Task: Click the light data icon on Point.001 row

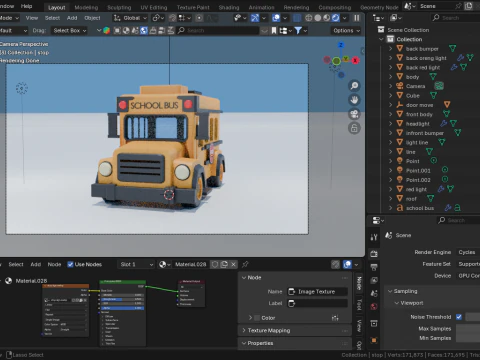Action: click(x=445, y=170)
